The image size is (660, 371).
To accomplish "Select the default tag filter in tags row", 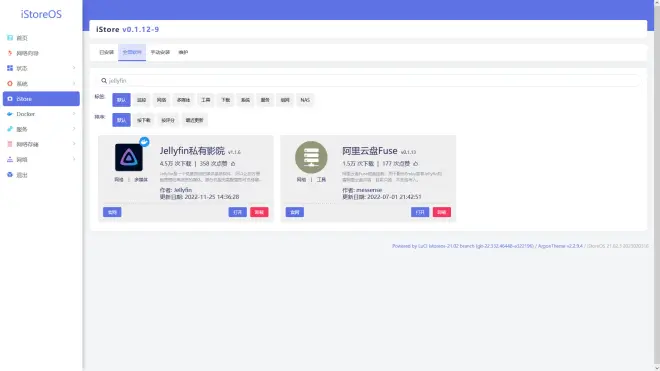I will tap(121, 100).
